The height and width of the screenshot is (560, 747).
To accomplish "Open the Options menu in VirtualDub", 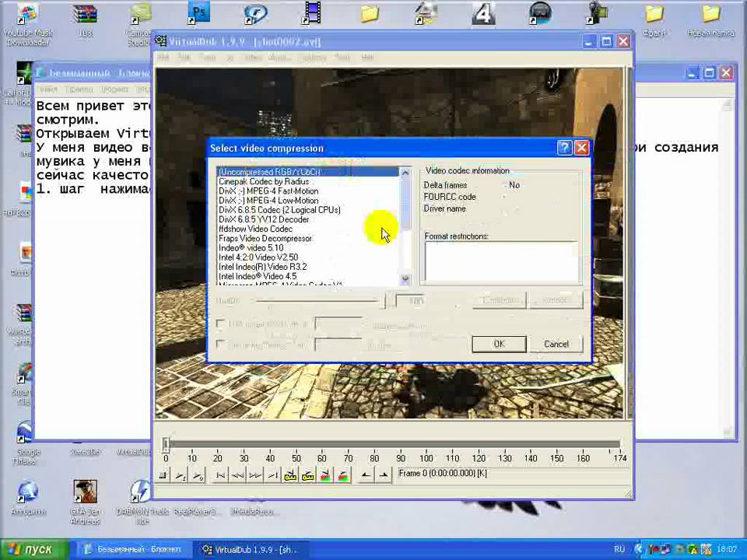I will coord(313,58).
